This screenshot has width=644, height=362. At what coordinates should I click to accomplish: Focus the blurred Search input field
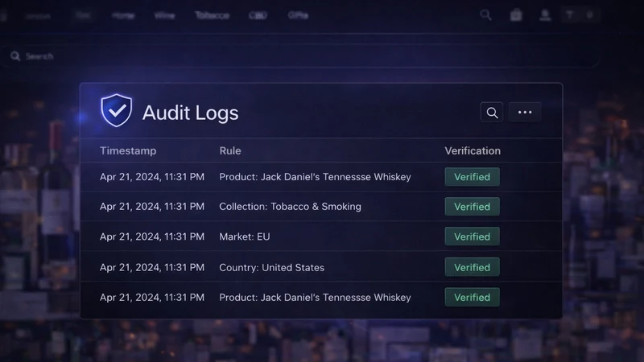(x=302, y=56)
